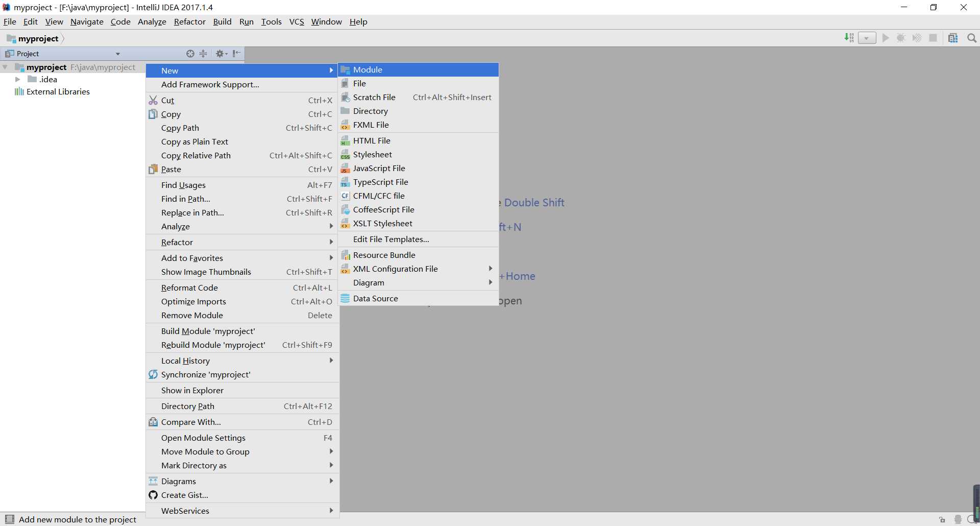Expand the Add to Favorites submenu
Image resolution: width=980 pixels, height=526 pixels.
pyautogui.click(x=242, y=258)
